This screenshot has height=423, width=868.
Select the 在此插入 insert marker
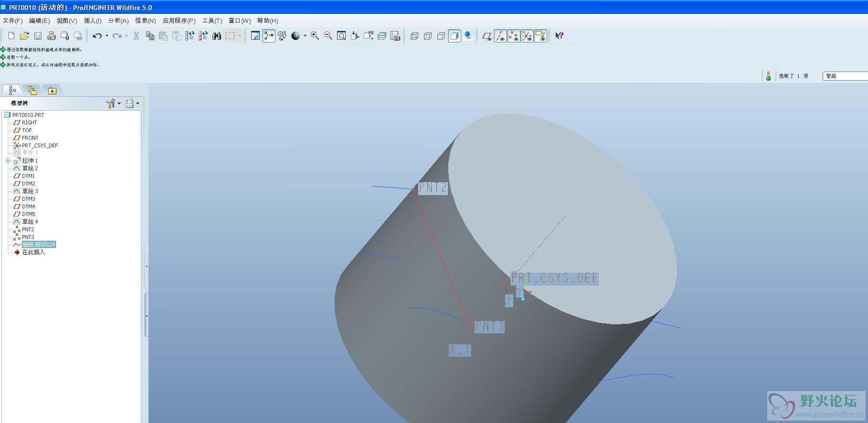(33, 252)
